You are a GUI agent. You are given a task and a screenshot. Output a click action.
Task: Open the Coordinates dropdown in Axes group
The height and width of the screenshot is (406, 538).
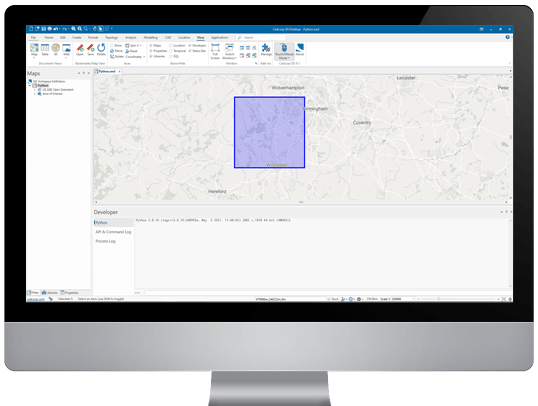(135, 56)
